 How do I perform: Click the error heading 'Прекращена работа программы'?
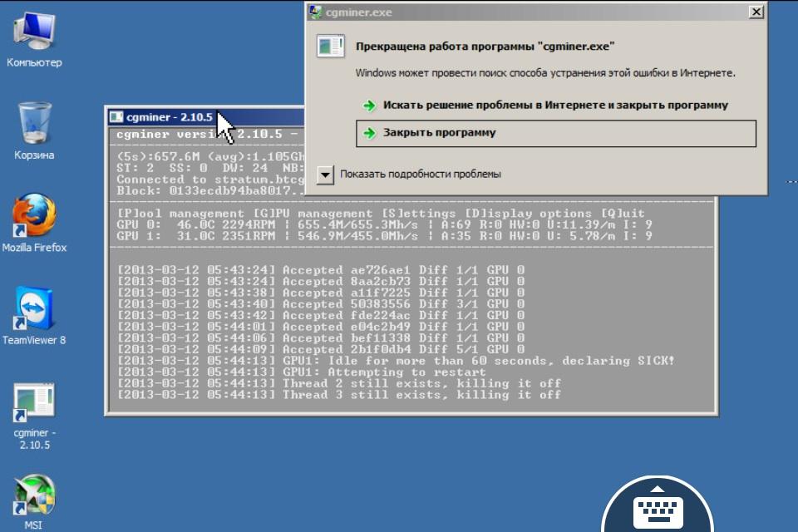pyautogui.click(x=485, y=47)
